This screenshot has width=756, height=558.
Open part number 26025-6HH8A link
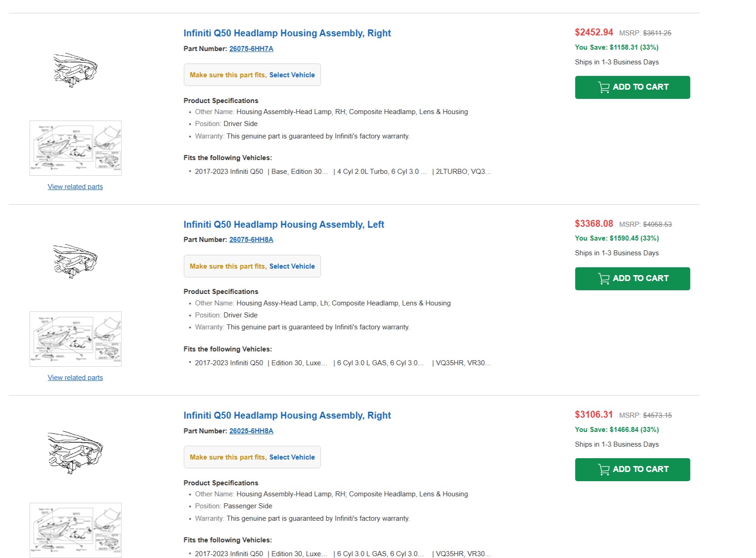pos(251,431)
